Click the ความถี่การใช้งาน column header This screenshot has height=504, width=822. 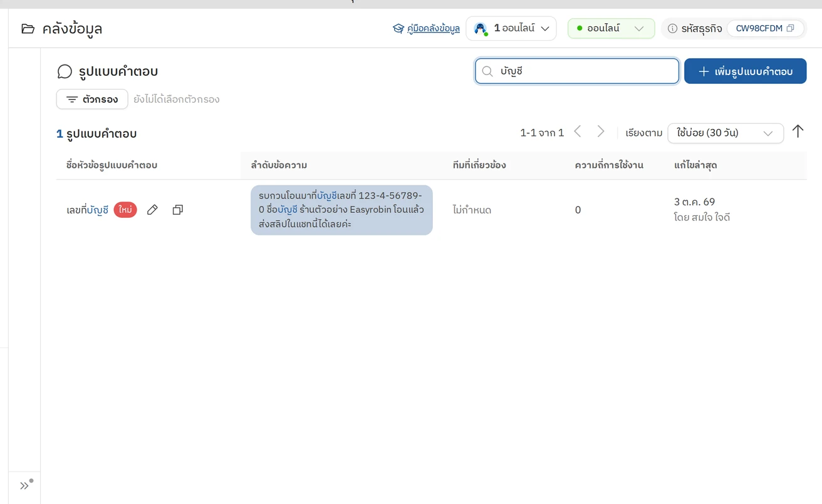coord(609,165)
